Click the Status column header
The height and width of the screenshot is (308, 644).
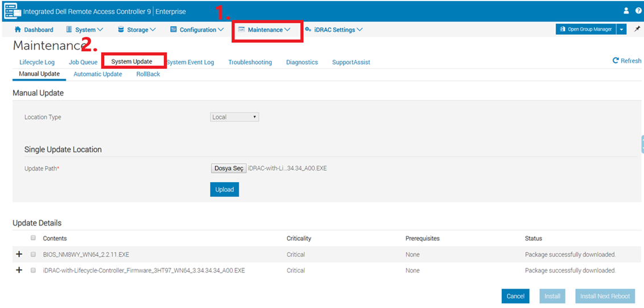[534, 239]
